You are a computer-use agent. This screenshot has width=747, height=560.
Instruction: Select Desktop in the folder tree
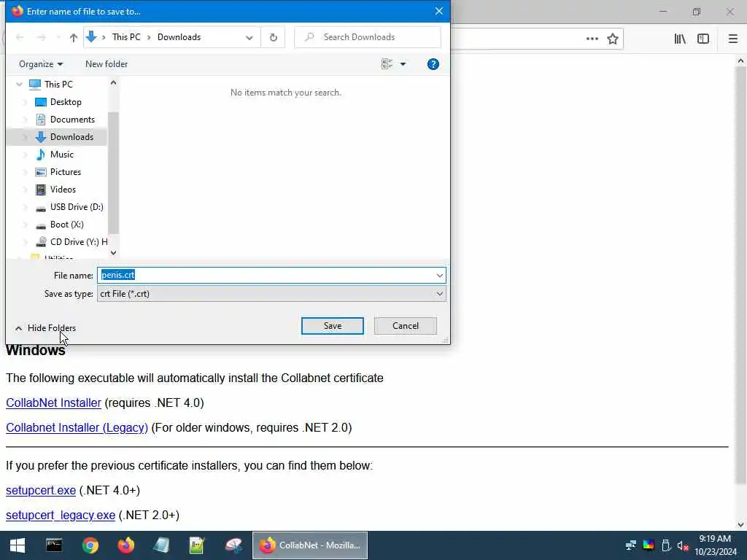66,102
